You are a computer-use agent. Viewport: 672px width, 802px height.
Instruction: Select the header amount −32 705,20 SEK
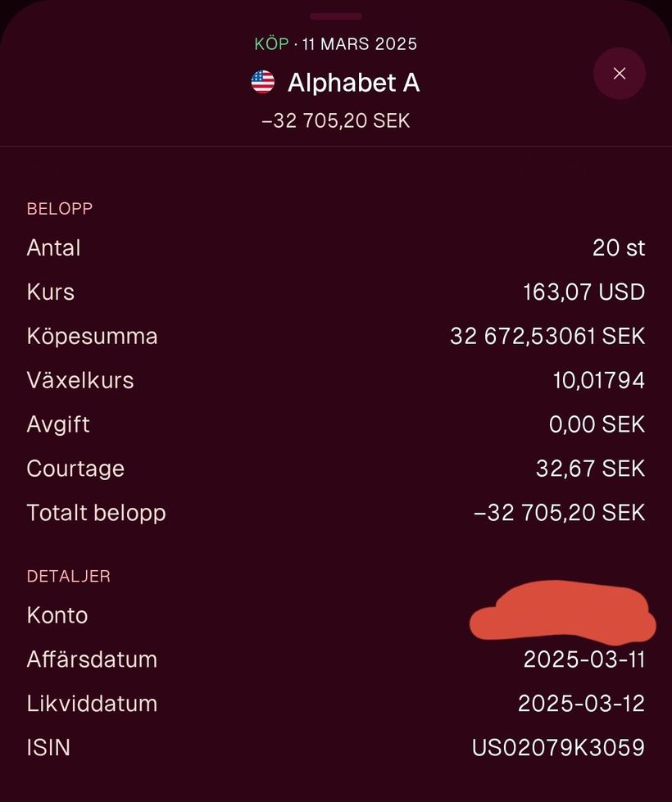(x=336, y=121)
